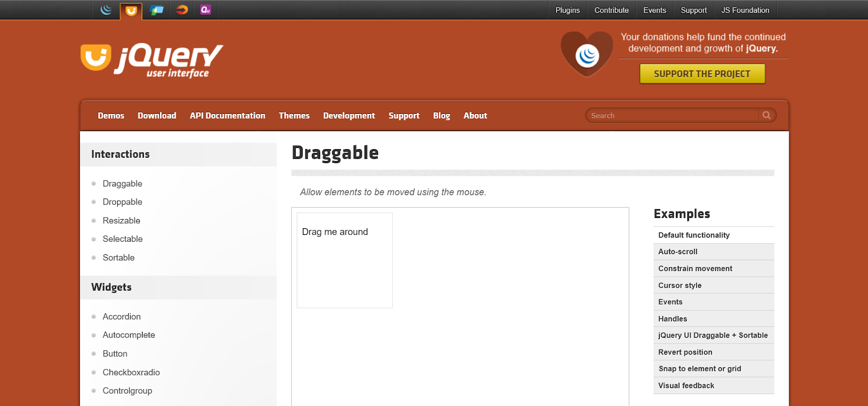Show jQuery UI Draggable + Sortable example
The width and height of the screenshot is (868, 406).
(714, 336)
